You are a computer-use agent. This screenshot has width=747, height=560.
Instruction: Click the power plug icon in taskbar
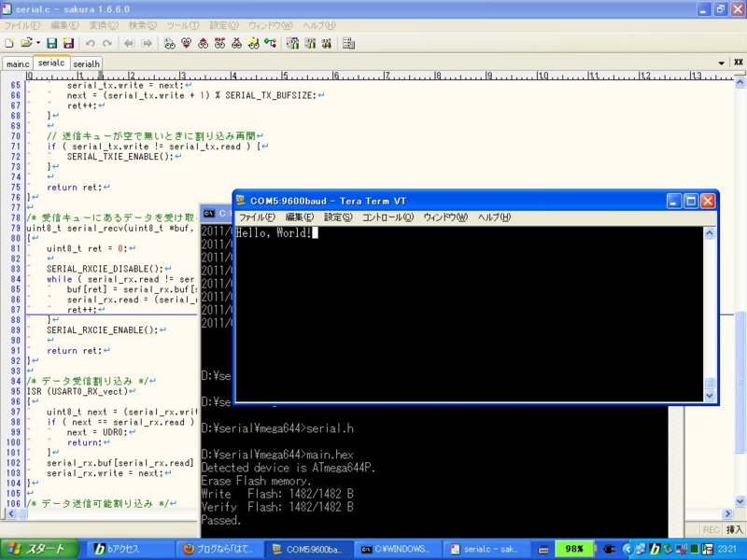(x=609, y=549)
